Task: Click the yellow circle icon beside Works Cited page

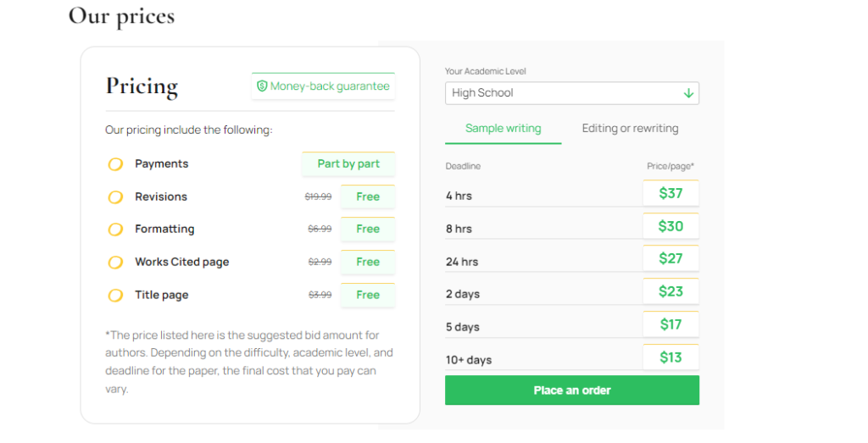Action: coord(115,262)
